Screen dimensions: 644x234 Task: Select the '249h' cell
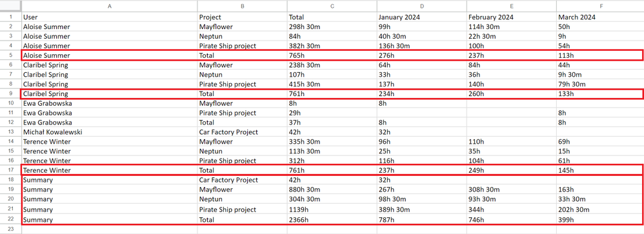click(511, 170)
